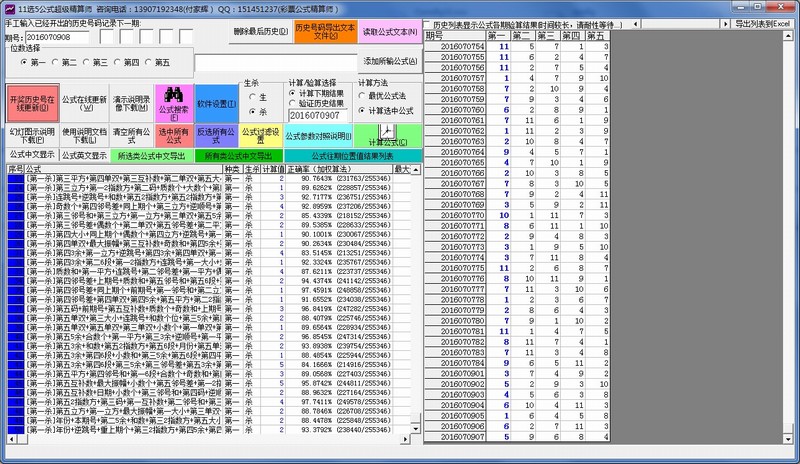This screenshot has height=464, width=800.
Task: Switch to 公式中文显示 tab
Action: 30,155
